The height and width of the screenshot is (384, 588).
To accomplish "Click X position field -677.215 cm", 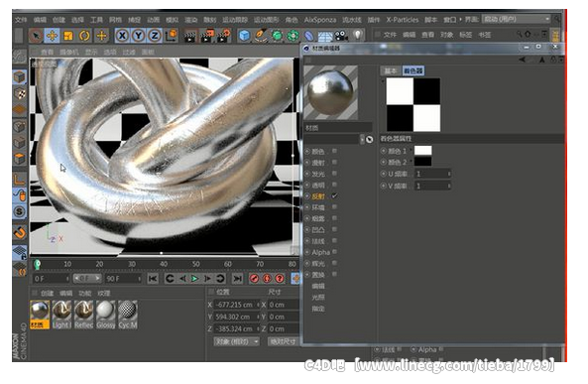I will 236,305.
